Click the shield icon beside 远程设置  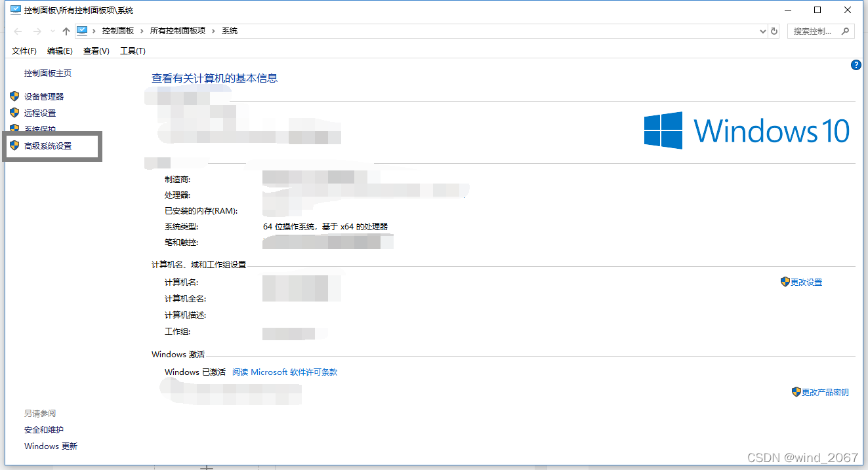tap(15, 113)
